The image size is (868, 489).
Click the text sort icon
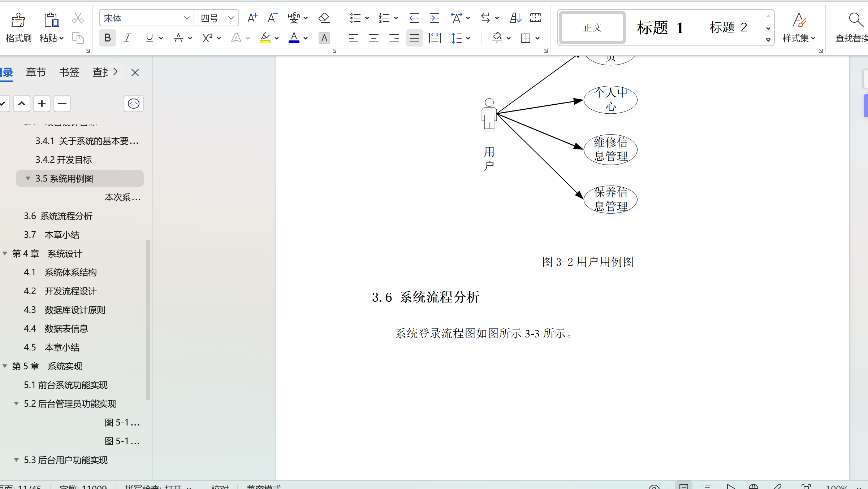pyautogui.click(x=515, y=17)
